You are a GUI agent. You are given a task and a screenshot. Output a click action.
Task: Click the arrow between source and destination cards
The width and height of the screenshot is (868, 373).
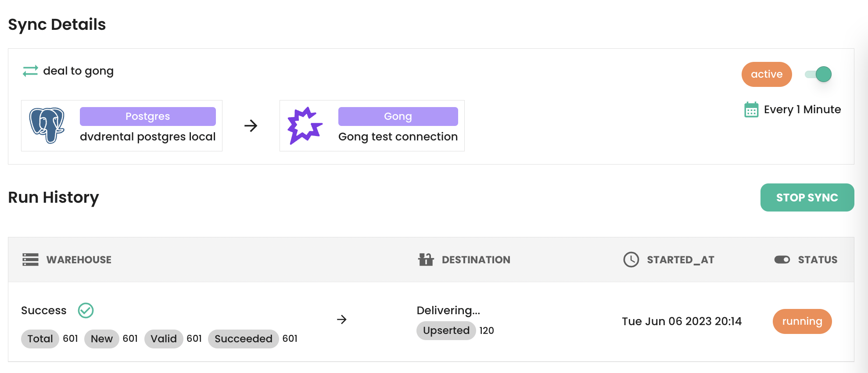click(x=251, y=126)
